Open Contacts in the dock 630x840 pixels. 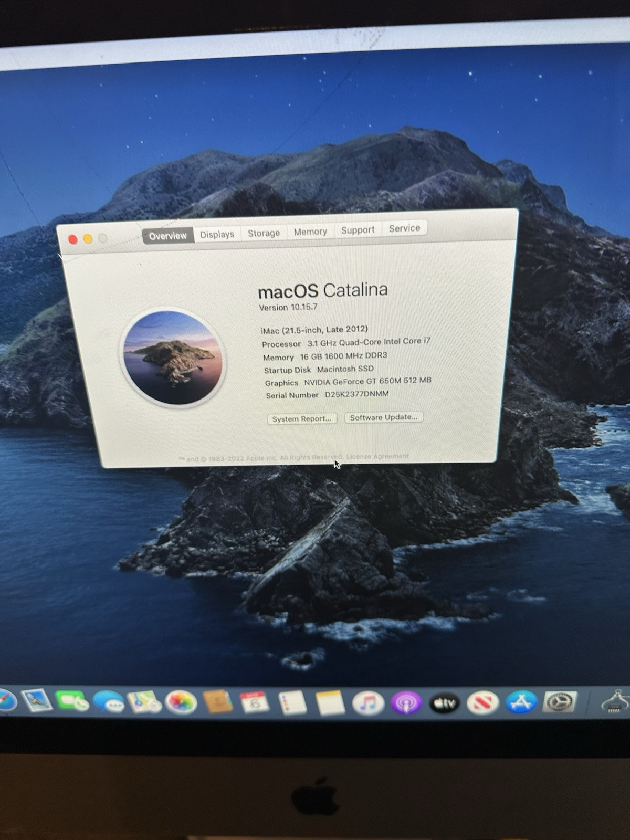click(218, 702)
